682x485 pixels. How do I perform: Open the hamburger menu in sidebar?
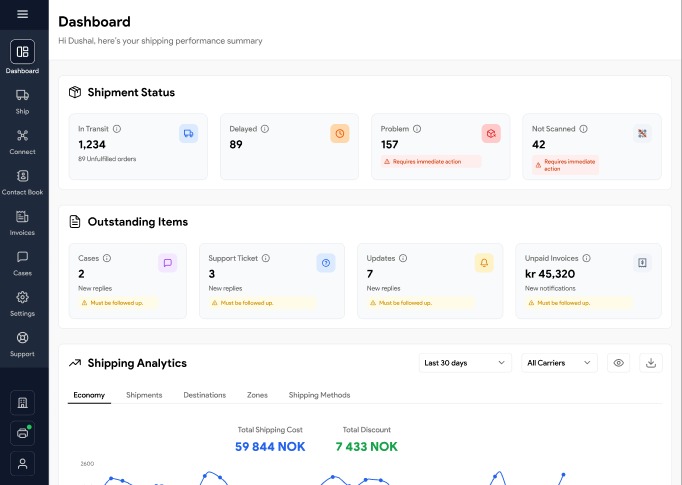[22, 14]
